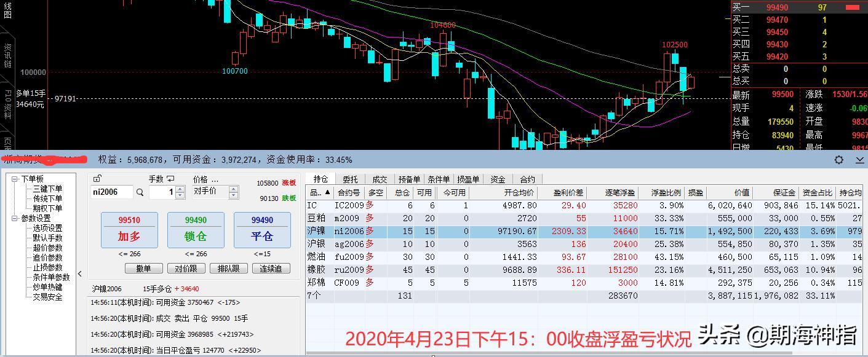Switch to the 资金 tab

(498, 179)
